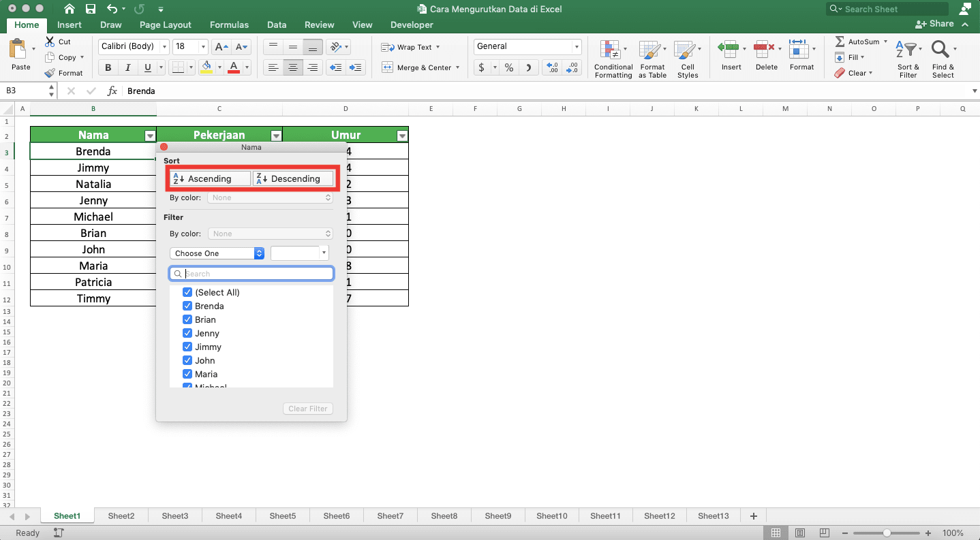The image size is (980, 540).
Task: Click the Cut scissors icon
Action: 50,42
